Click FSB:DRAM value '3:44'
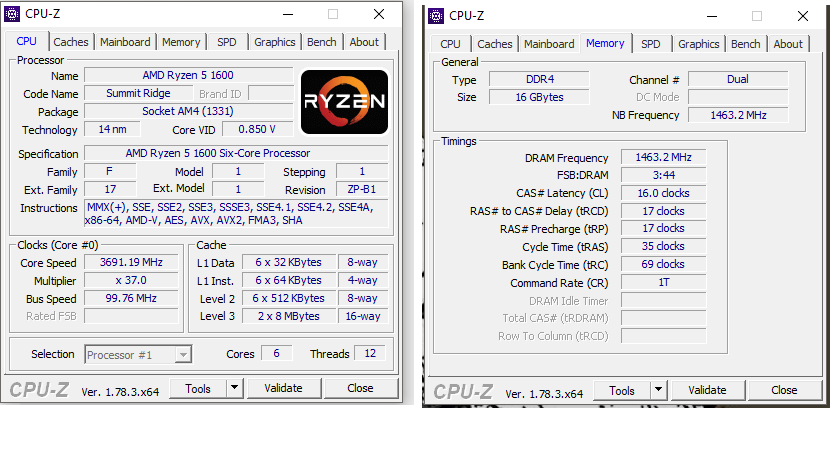The height and width of the screenshot is (467, 830). pos(664,175)
